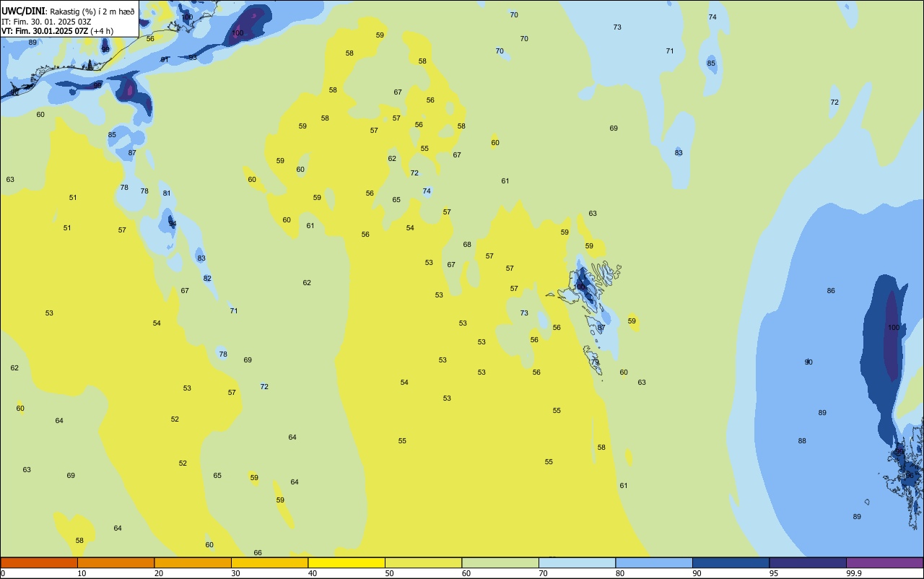
Task: Click the dark orange 0–10 legend swatch
Action: (x=39, y=562)
